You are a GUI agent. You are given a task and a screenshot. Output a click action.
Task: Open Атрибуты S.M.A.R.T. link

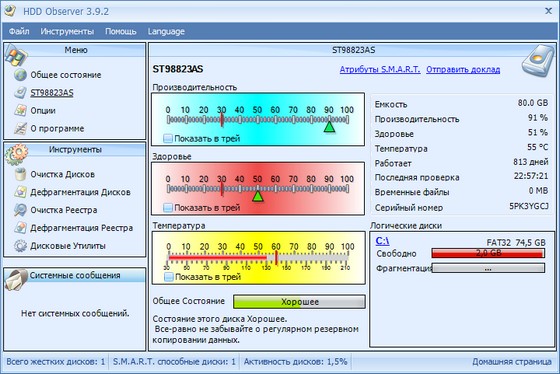[380, 69]
